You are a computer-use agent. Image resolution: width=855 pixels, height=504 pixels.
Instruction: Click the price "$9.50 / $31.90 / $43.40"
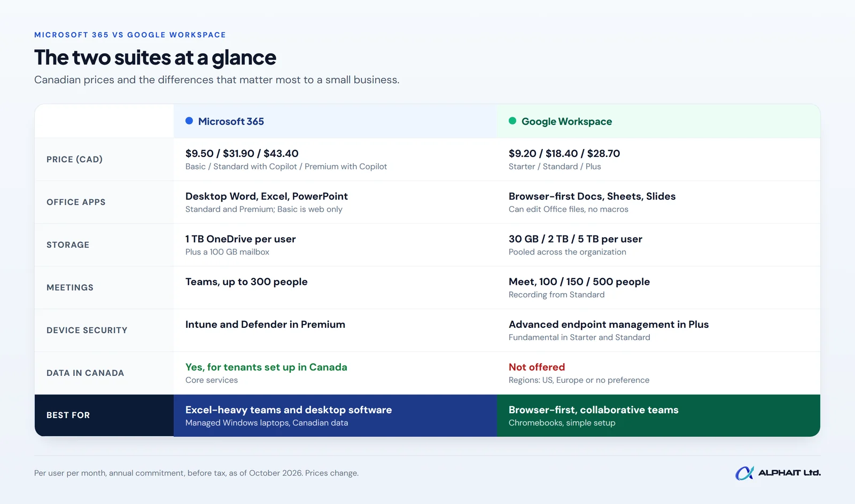(242, 153)
